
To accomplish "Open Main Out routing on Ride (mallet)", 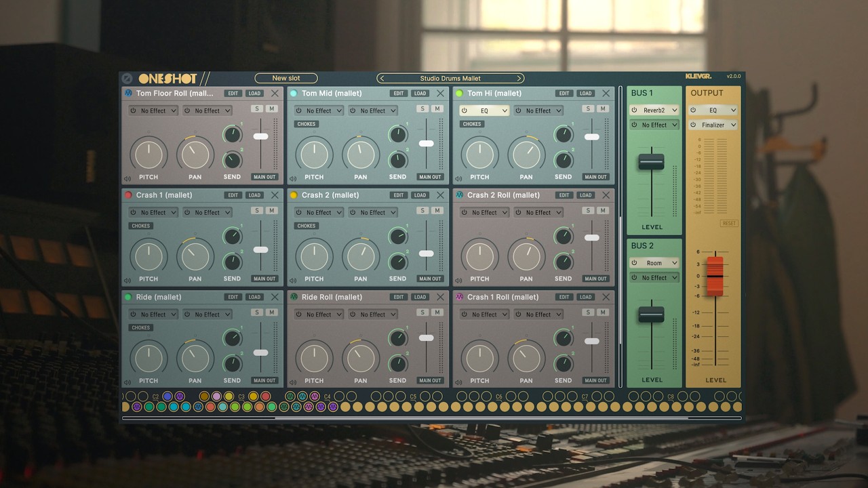I will (264, 380).
